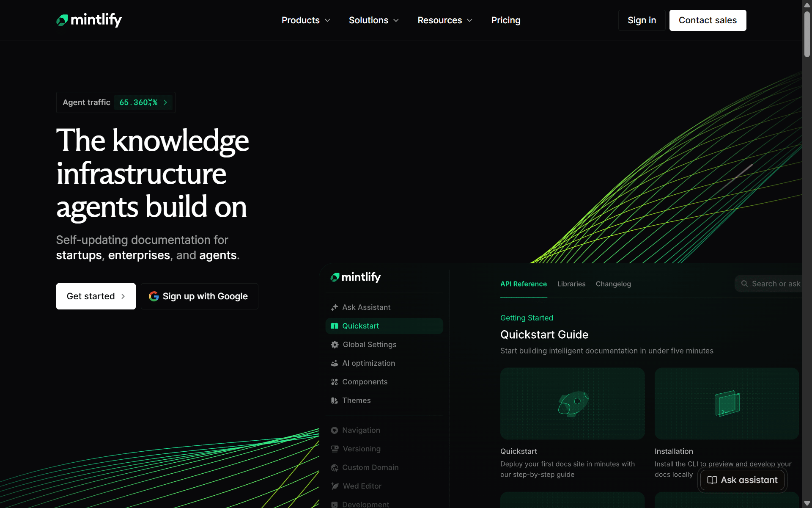Click the chevron next to Agent traffic percentage

click(165, 102)
